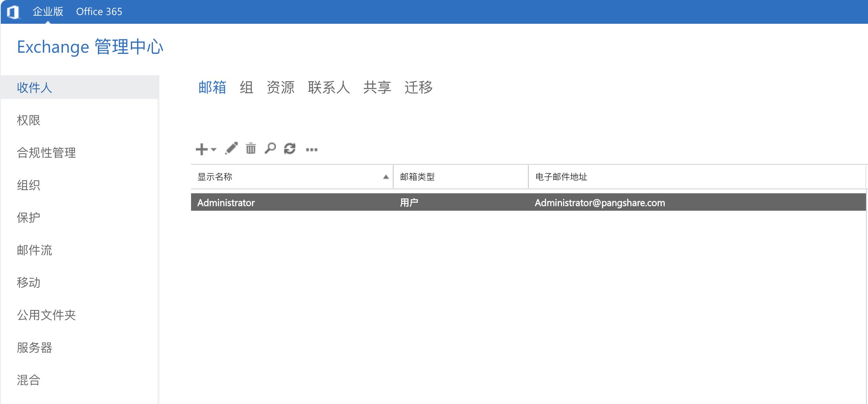This screenshot has height=404, width=868.
Task: Click the Exchange 管理中心 title
Action: (90, 47)
